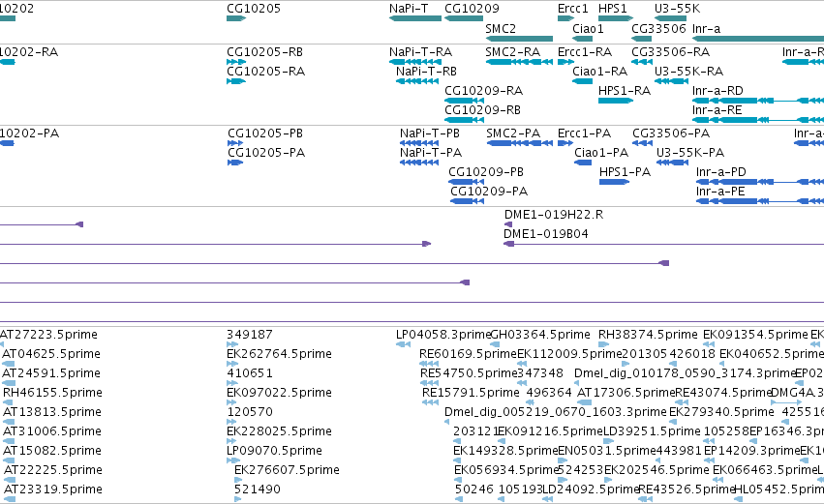Image resolution: width=824 pixels, height=504 pixels.
Task: Select BAC end DME1-019H22.R
Action: coord(508,224)
